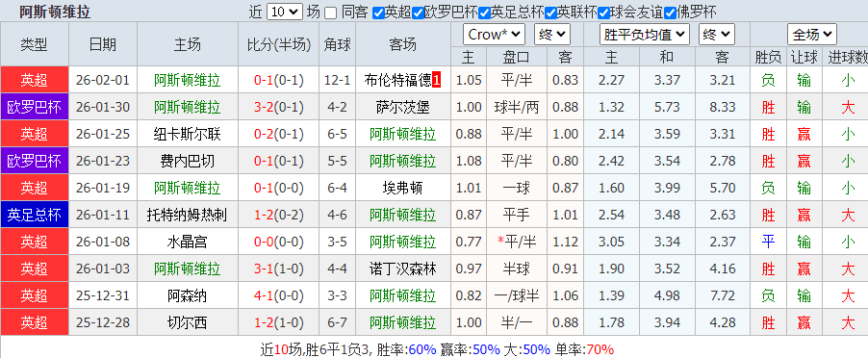
Task: Click the 英超 tag on 26-02-01 row
Action: pyautogui.click(x=35, y=81)
